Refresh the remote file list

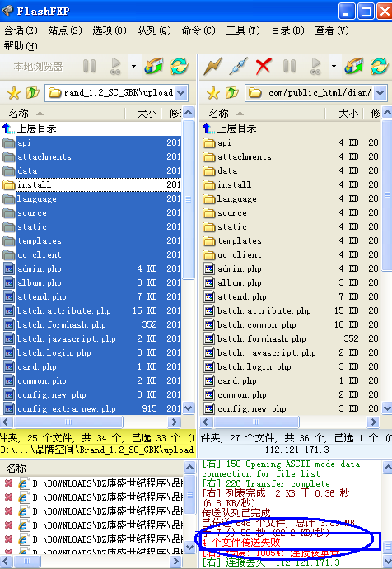pos(380,67)
